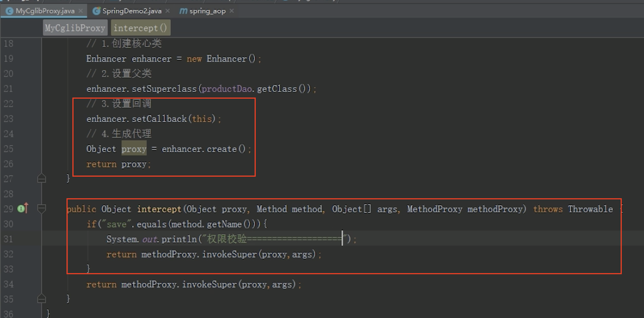
Task: Click the fold end marker on line 27
Action: 41,178
